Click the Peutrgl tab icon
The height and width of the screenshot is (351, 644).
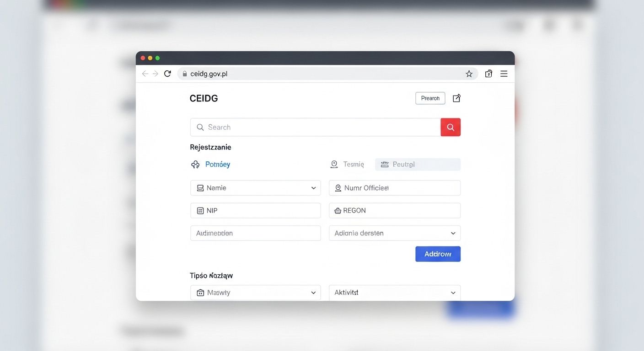385,165
